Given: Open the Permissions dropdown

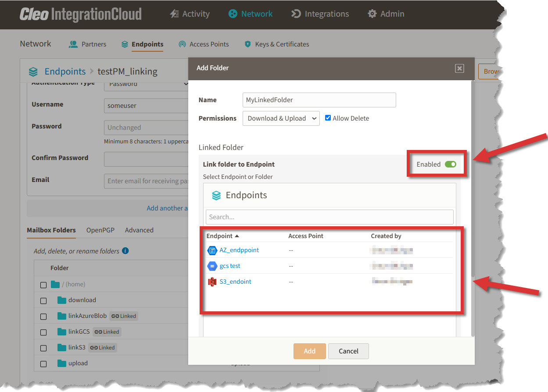Looking at the screenshot, I should point(281,118).
